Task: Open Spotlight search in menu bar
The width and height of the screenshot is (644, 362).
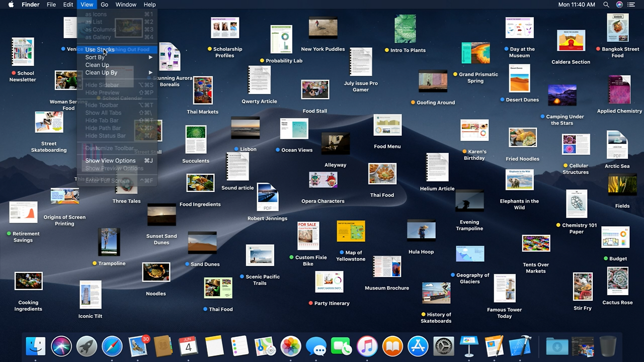Action: click(606, 5)
